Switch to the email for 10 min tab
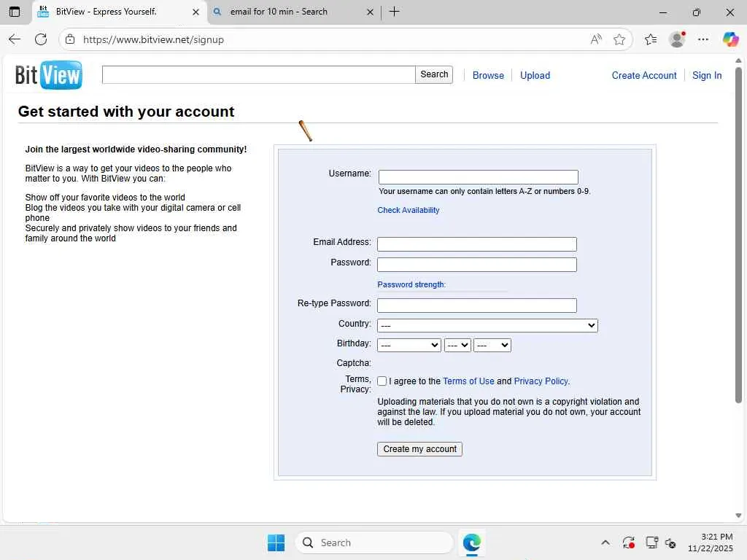The height and width of the screenshot is (560, 747). coord(293,12)
